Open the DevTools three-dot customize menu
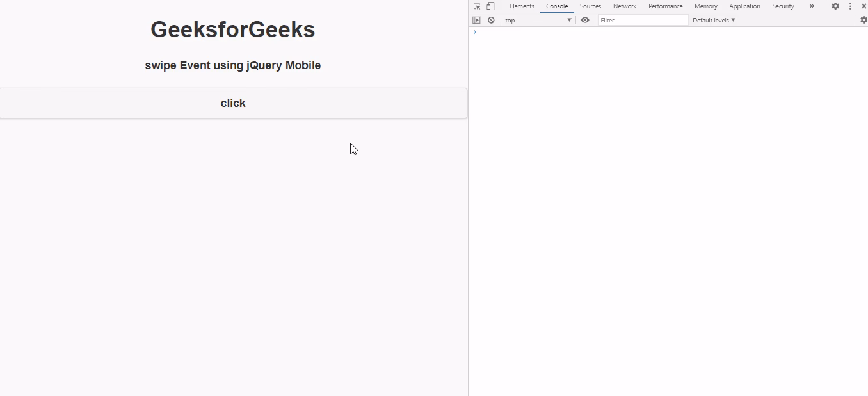The width and height of the screenshot is (868, 396). 850,6
